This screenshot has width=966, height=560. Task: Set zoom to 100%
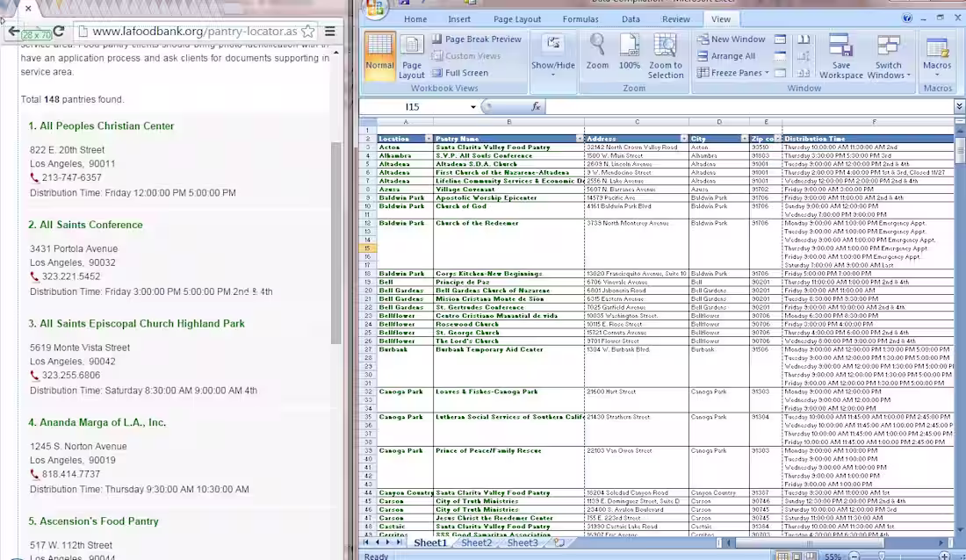click(629, 52)
